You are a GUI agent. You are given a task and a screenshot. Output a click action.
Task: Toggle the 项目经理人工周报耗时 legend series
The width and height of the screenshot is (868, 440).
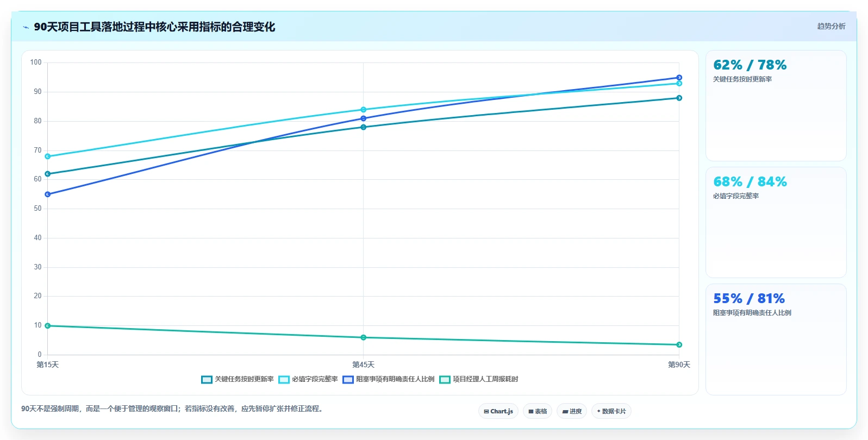[x=479, y=379]
